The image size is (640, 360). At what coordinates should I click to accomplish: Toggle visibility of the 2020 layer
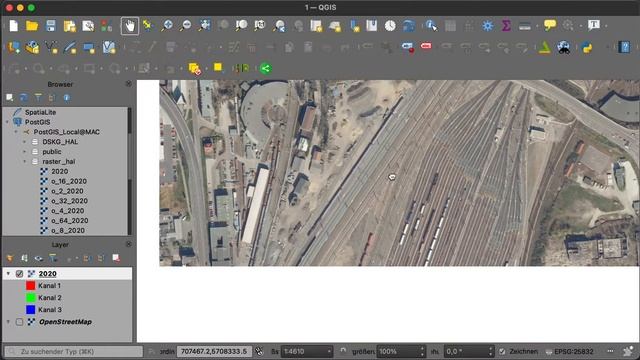point(19,273)
